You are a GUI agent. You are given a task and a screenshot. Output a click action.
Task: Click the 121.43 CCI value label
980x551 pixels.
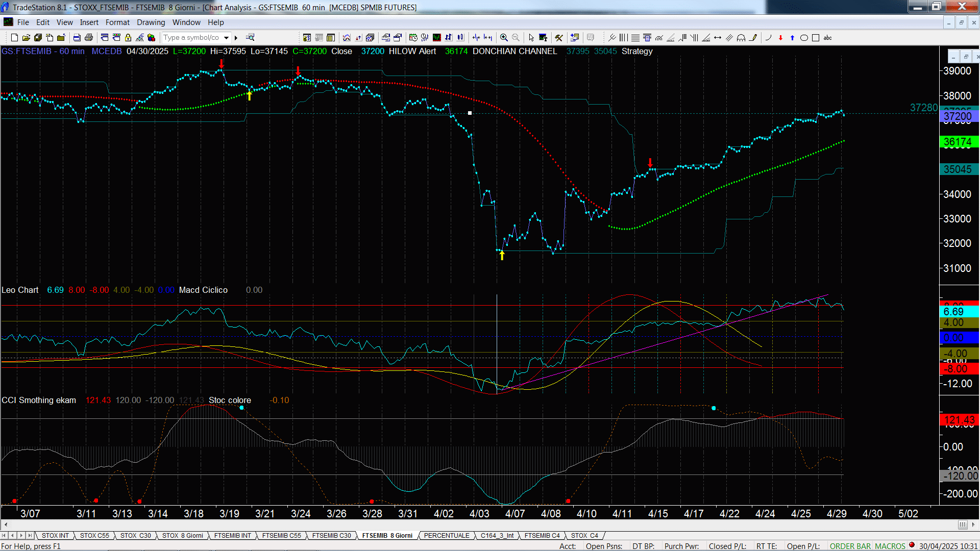(959, 420)
